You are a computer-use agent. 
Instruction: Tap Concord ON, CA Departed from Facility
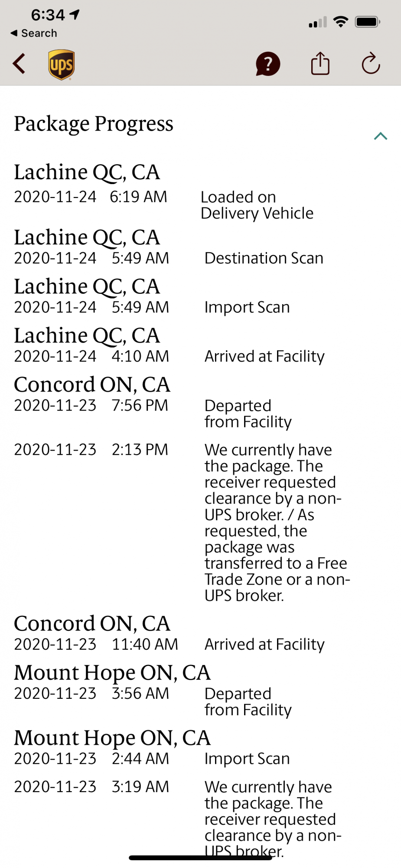click(248, 414)
